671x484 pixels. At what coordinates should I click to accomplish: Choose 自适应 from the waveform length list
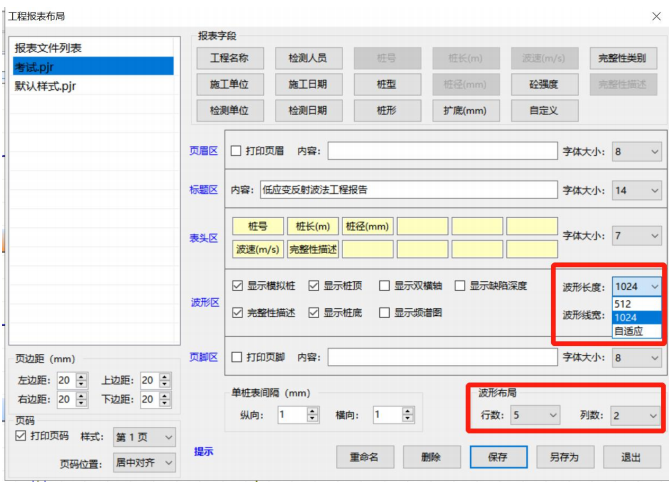coord(630,331)
